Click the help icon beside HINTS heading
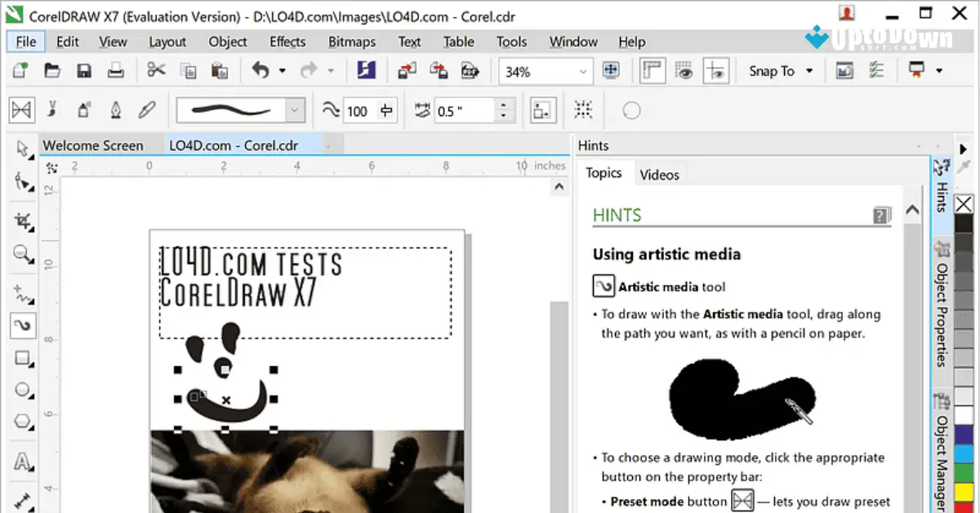This screenshot has height=513, width=980. tap(880, 215)
